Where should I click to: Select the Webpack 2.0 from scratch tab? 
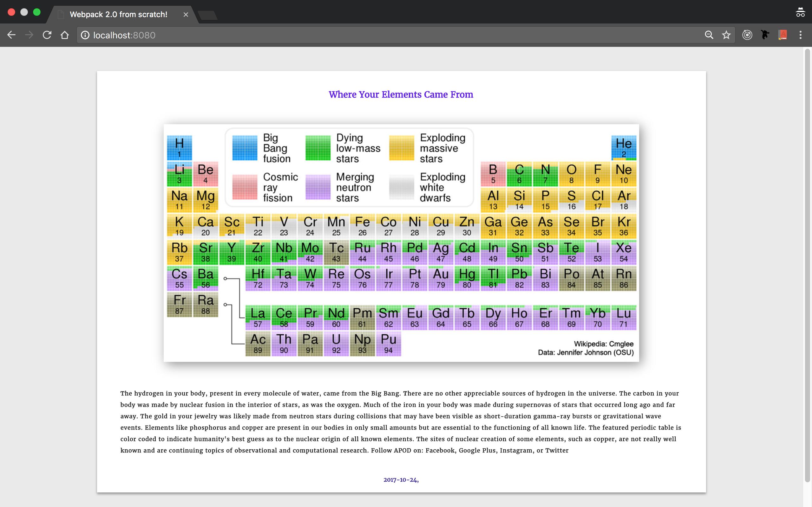click(x=118, y=15)
